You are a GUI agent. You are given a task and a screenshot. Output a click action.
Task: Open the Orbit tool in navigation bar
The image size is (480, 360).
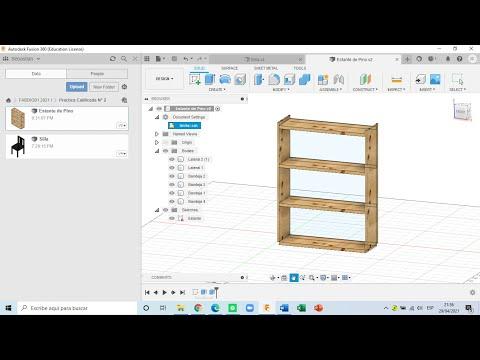[x=273, y=278]
